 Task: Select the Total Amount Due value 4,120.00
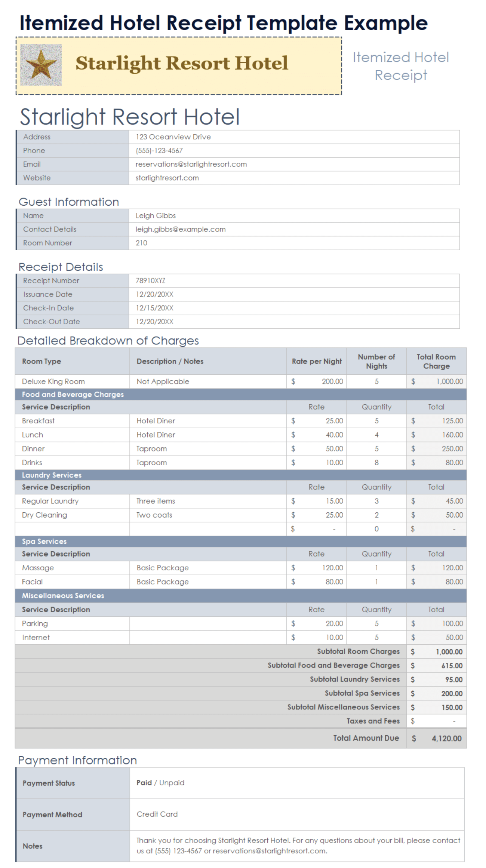446,738
